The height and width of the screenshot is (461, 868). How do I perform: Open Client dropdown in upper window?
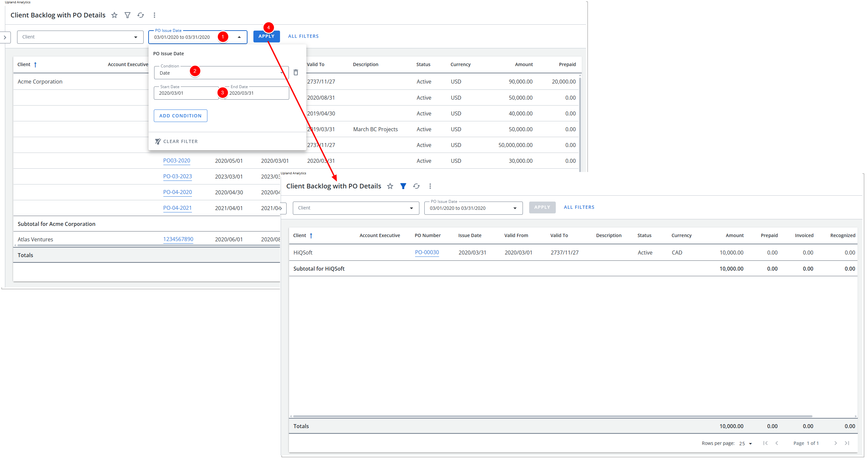(80, 37)
